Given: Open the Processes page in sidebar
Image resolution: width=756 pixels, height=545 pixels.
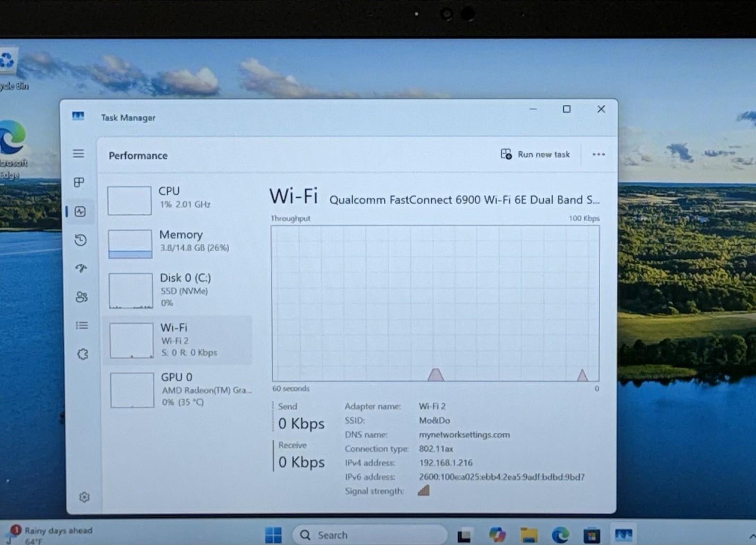Looking at the screenshot, I should pos(79,182).
